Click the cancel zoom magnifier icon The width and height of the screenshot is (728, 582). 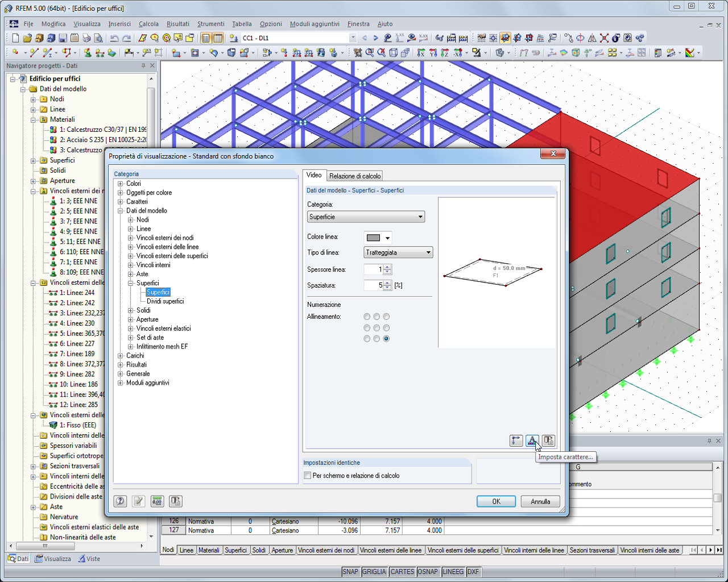(382, 53)
